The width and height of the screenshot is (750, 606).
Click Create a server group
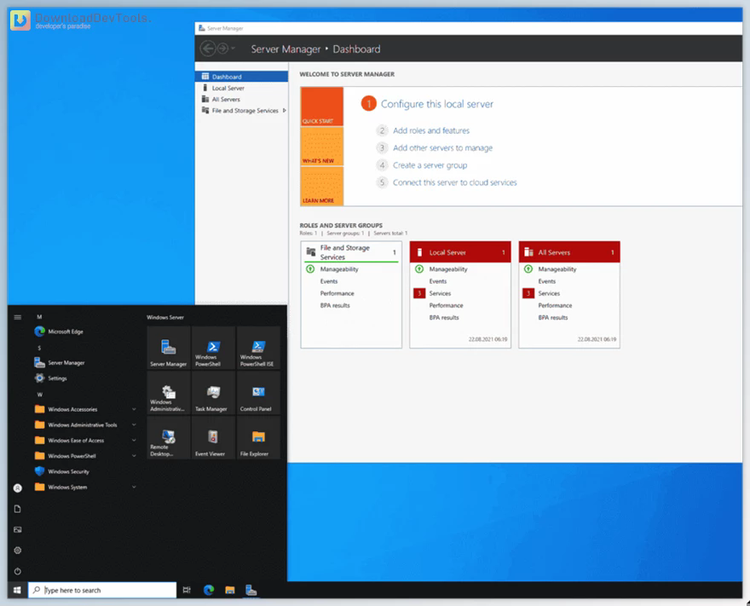[430, 165]
